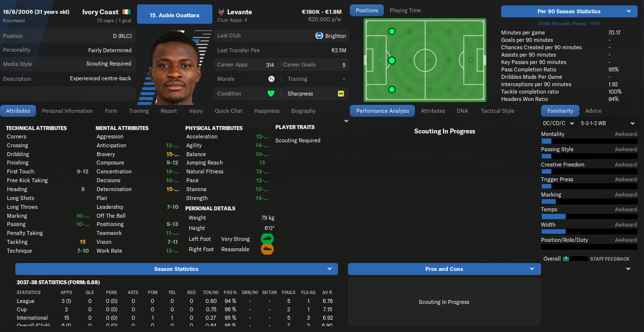Click the orange right foot boot icon
Screen dimensions: 644x332
coord(267,249)
